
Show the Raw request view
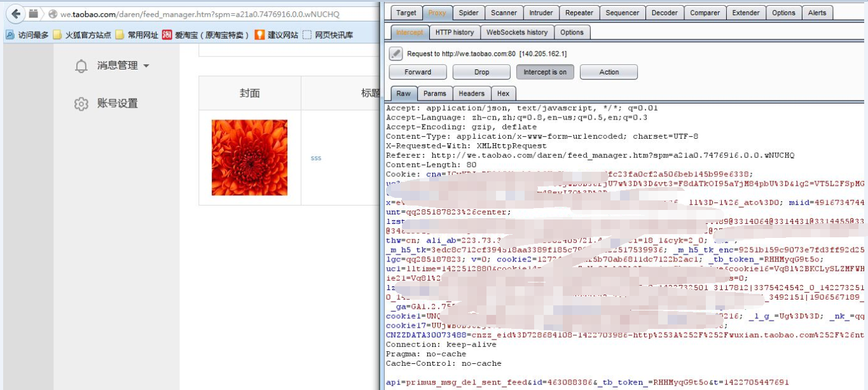click(404, 94)
